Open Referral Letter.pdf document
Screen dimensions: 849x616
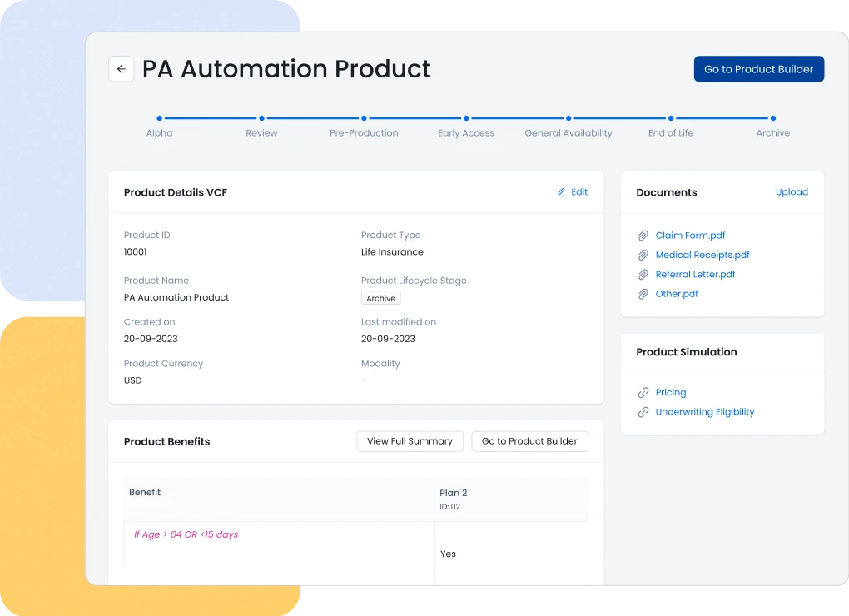(695, 275)
